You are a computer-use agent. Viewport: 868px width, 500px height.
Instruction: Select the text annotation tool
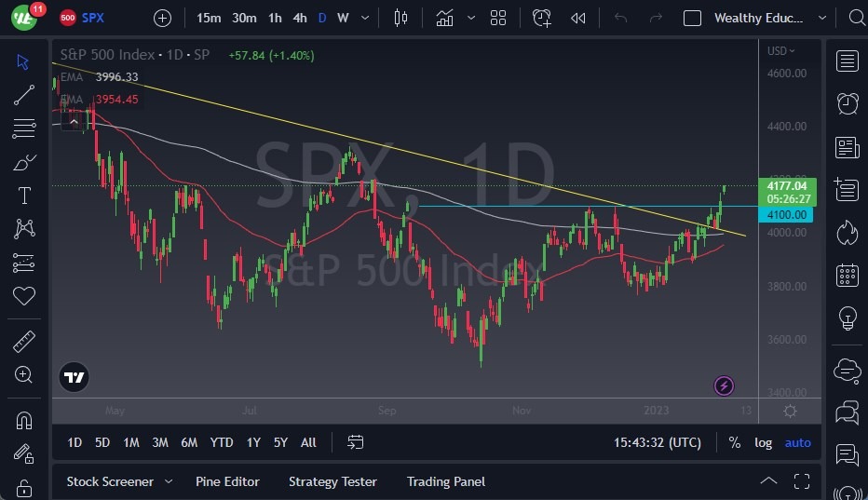point(24,196)
